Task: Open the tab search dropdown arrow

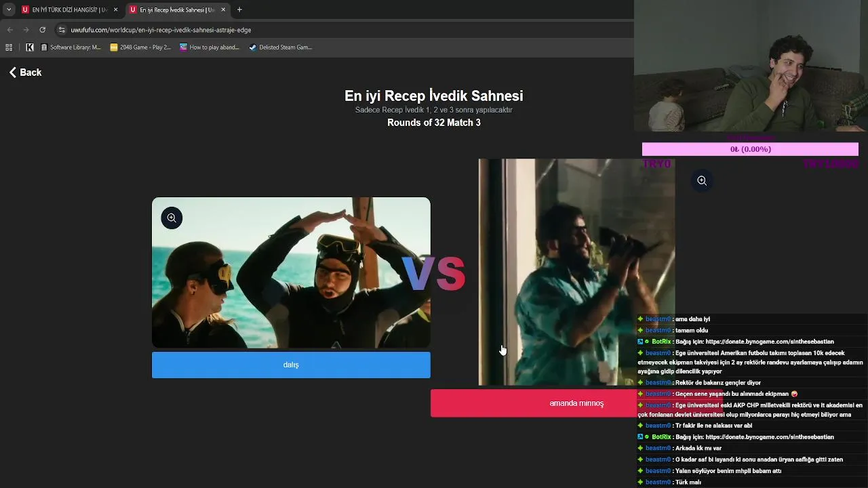Action: (9, 9)
